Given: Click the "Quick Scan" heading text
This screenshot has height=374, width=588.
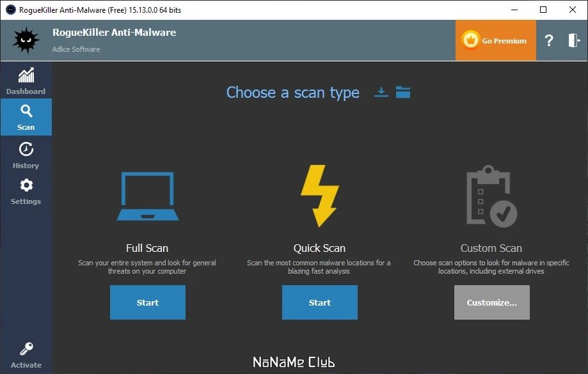Looking at the screenshot, I should 319,248.
